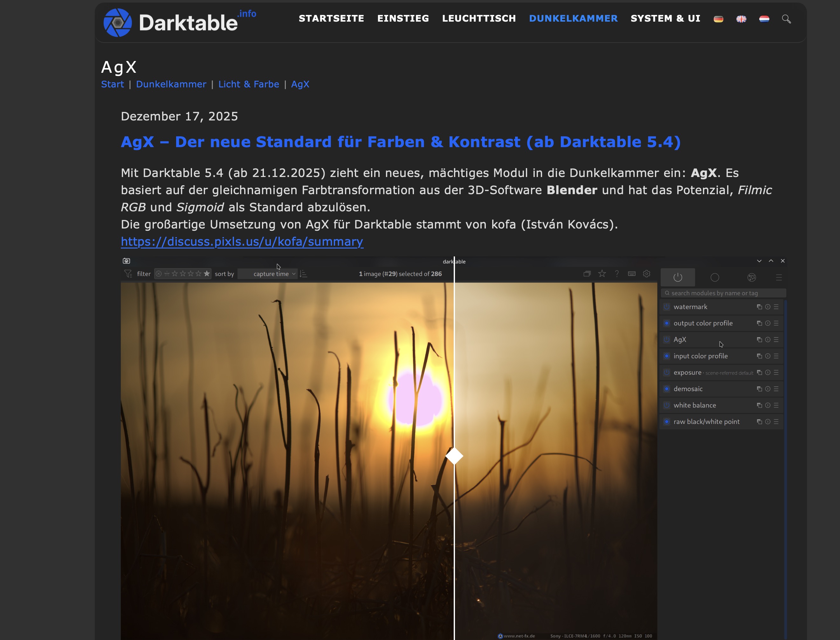Show active modules power icon tab
The image size is (840, 640).
pos(677,277)
